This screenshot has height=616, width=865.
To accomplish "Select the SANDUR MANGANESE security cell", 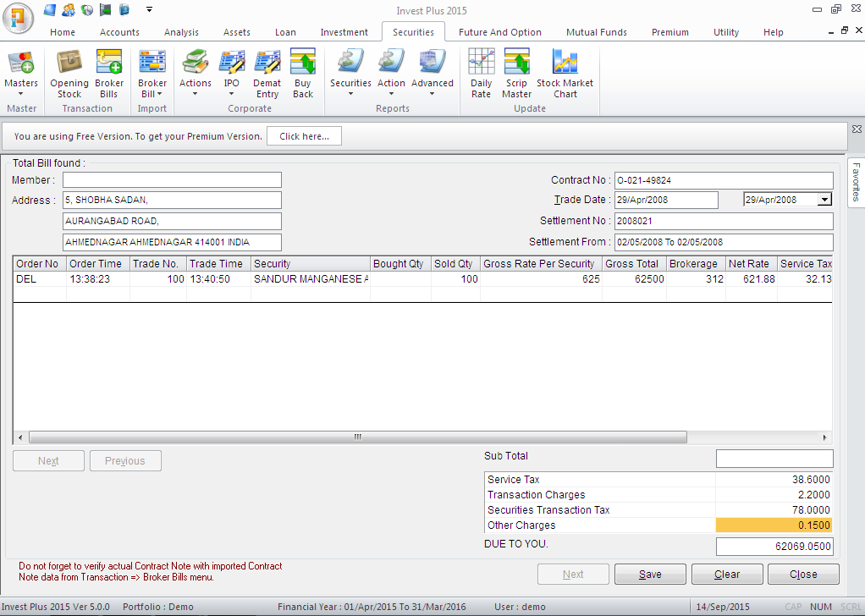I will point(311,279).
